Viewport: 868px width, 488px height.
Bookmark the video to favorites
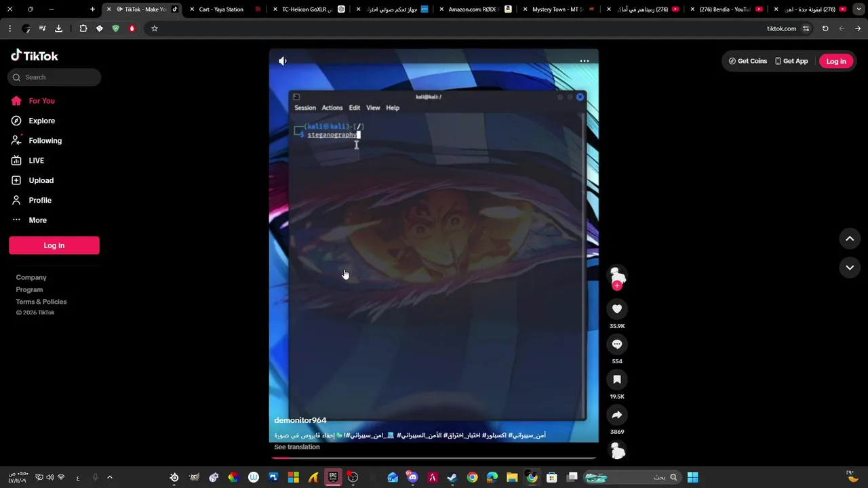click(617, 380)
